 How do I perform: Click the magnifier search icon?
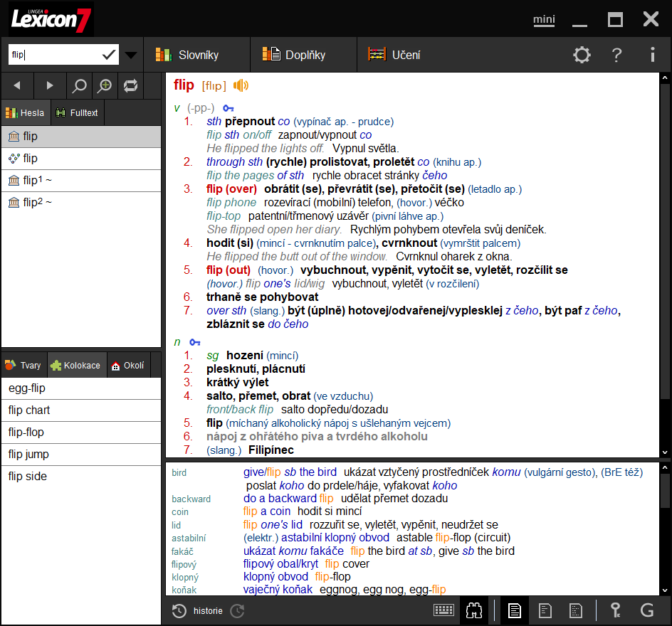click(x=79, y=85)
